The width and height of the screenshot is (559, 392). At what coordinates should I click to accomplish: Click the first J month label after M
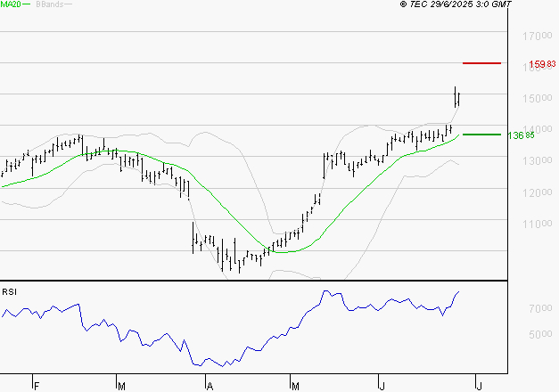[x=382, y=387]
